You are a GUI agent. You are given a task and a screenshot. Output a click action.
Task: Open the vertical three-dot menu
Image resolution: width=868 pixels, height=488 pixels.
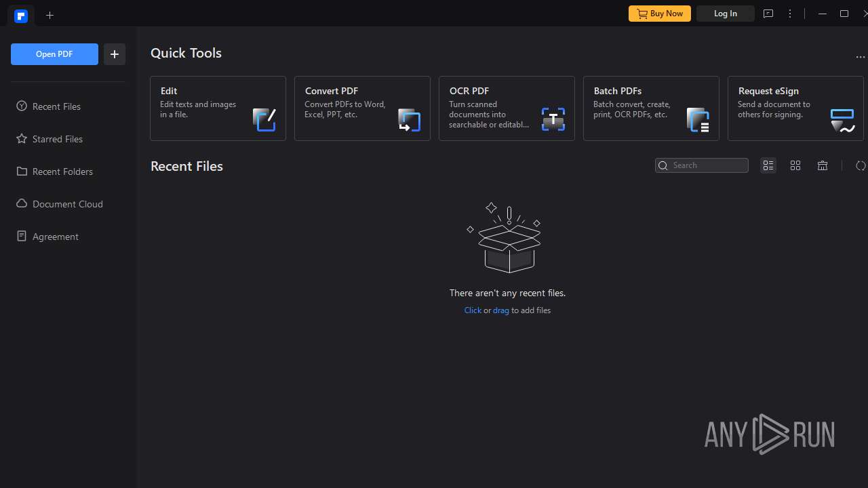[790, 14]
